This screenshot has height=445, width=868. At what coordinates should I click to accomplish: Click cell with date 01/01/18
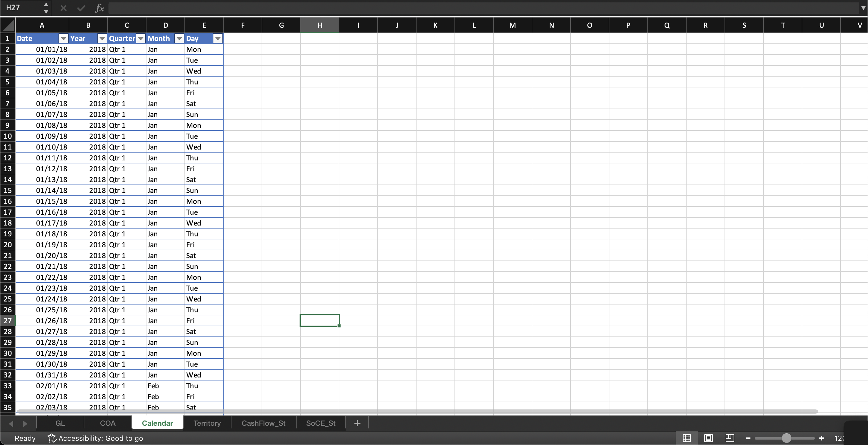tap(42, 49)
